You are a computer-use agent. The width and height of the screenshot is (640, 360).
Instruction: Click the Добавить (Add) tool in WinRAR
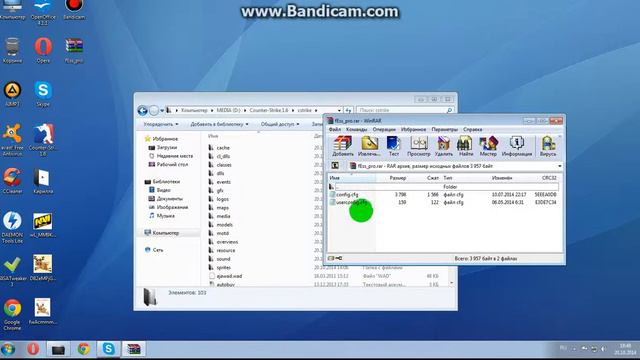[x=342, y=147]
